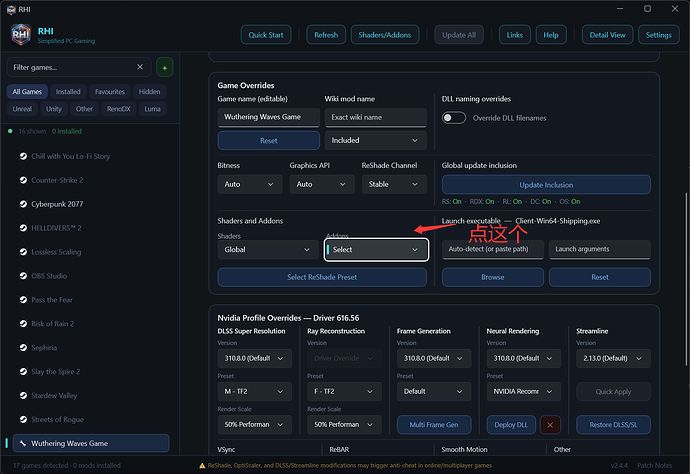Select the RenoDX filter tab
Screen dimensions: 690x474
[x=119, y=109]
